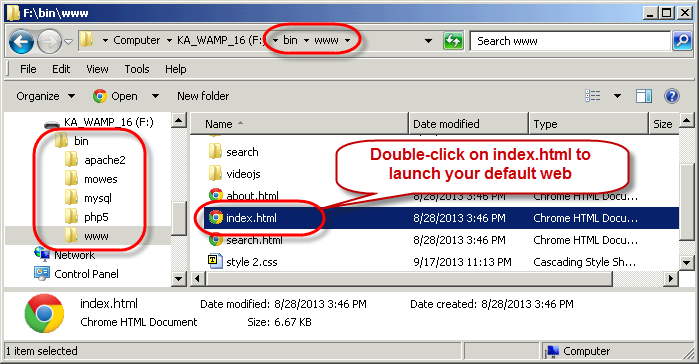Expand the Open button dropdown arrow
The image size is (699, 364).
[155, 96]
